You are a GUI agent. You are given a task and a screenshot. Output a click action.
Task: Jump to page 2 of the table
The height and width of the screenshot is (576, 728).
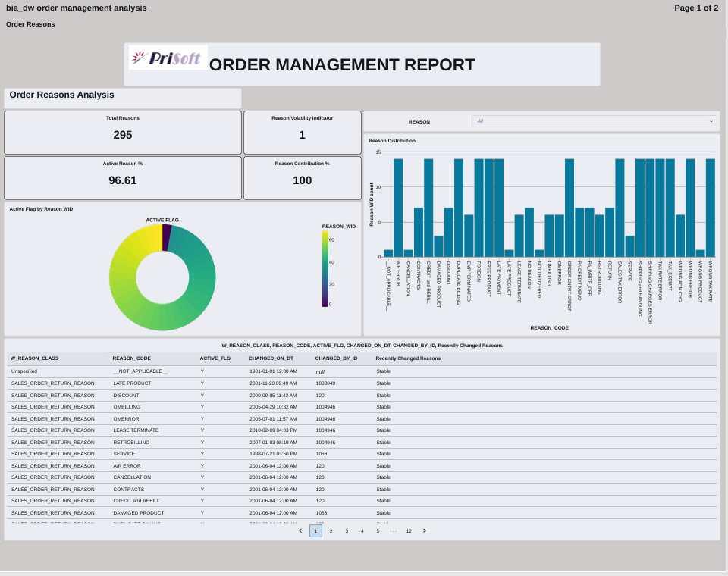click(331, 531)
